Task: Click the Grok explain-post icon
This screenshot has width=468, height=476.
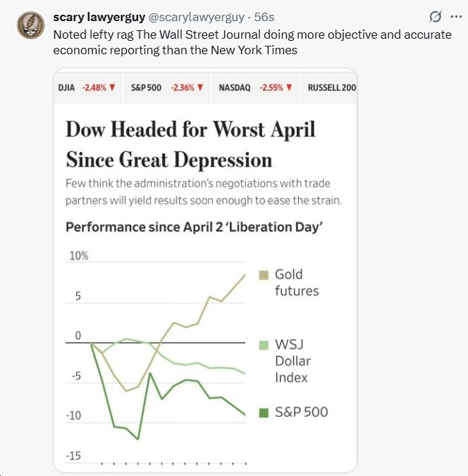Action: point(435,17)
